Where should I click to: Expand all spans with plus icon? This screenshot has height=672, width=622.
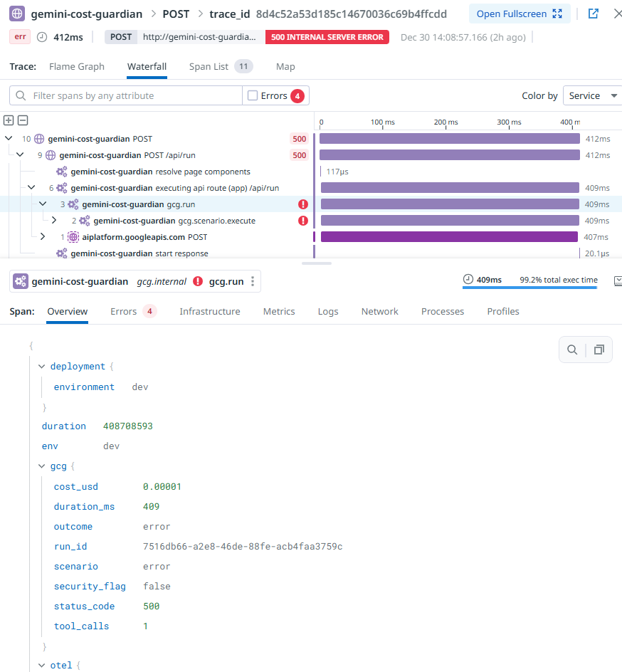9,120
